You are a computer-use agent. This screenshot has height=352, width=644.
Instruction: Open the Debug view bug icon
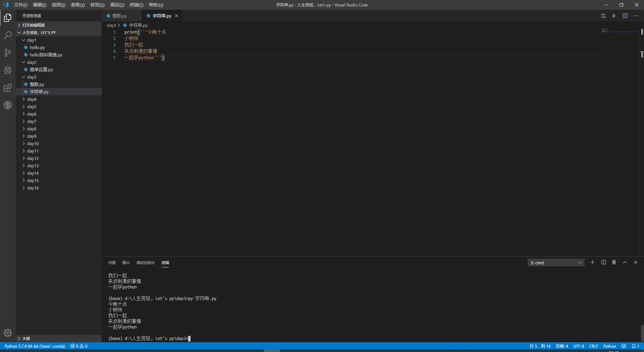tap(8, 70)
